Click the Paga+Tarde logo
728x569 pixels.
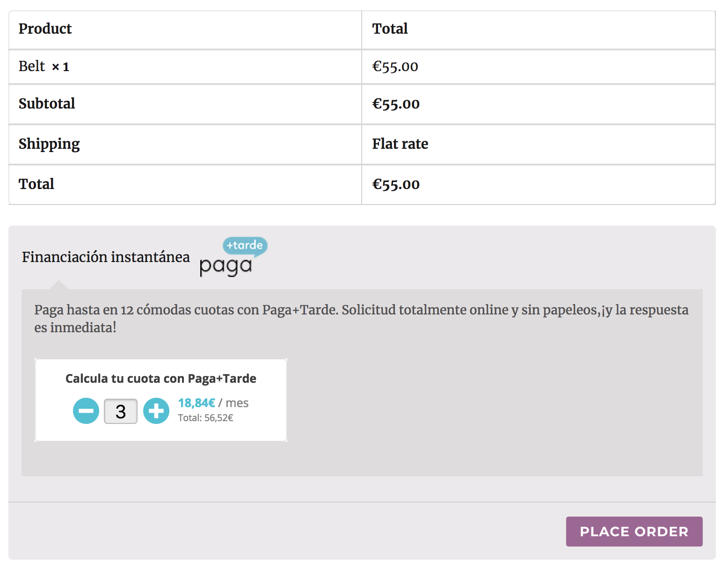click(x=233, y=257)
